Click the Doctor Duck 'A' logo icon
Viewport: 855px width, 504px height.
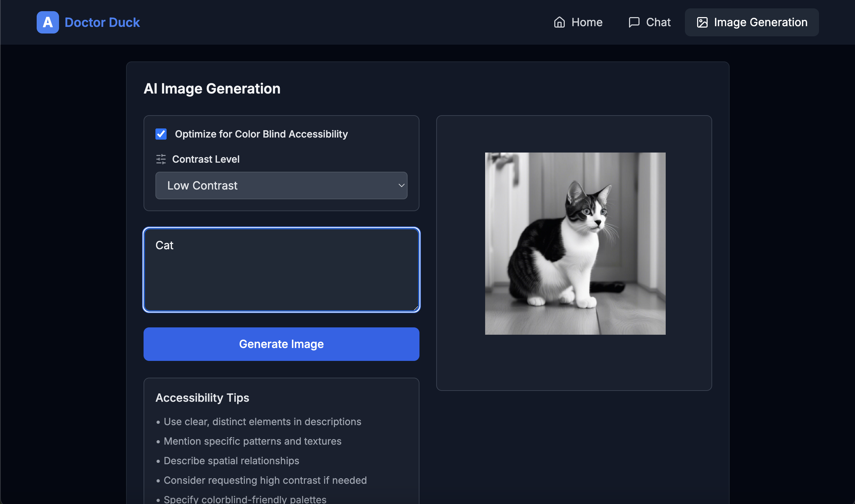pos(47,22)
